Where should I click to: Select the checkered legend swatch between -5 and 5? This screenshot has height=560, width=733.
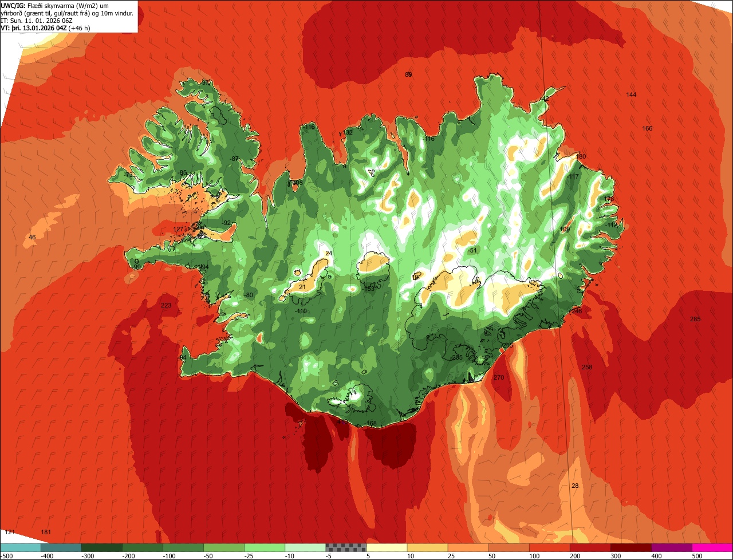346,547
